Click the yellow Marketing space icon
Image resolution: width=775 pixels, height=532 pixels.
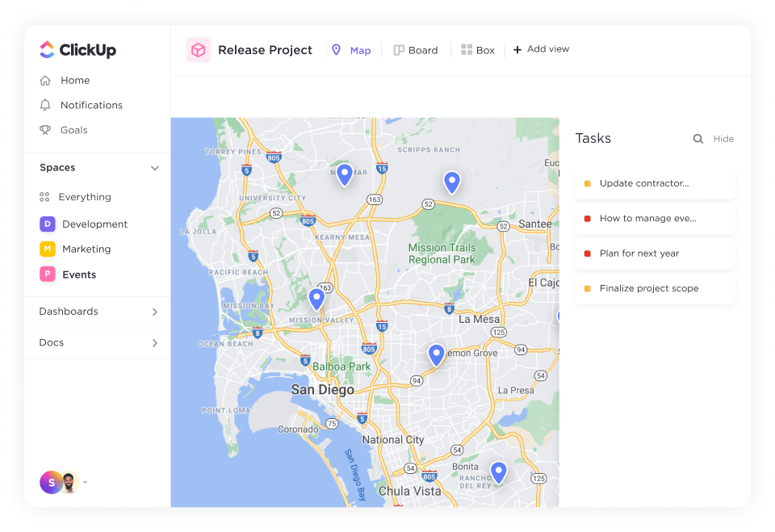point(47,249)
